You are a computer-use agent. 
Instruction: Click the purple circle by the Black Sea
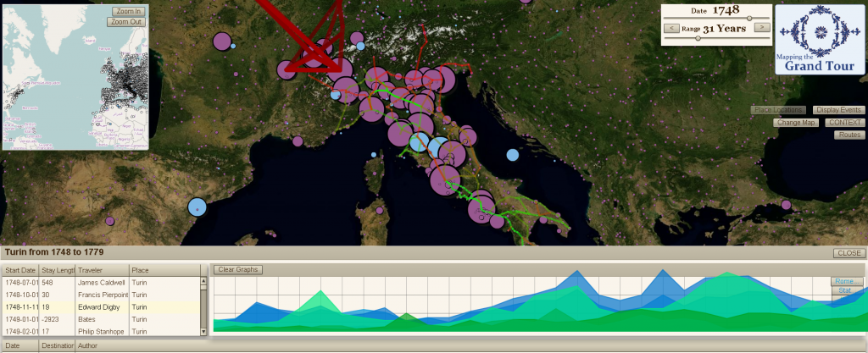click(786, 205)
